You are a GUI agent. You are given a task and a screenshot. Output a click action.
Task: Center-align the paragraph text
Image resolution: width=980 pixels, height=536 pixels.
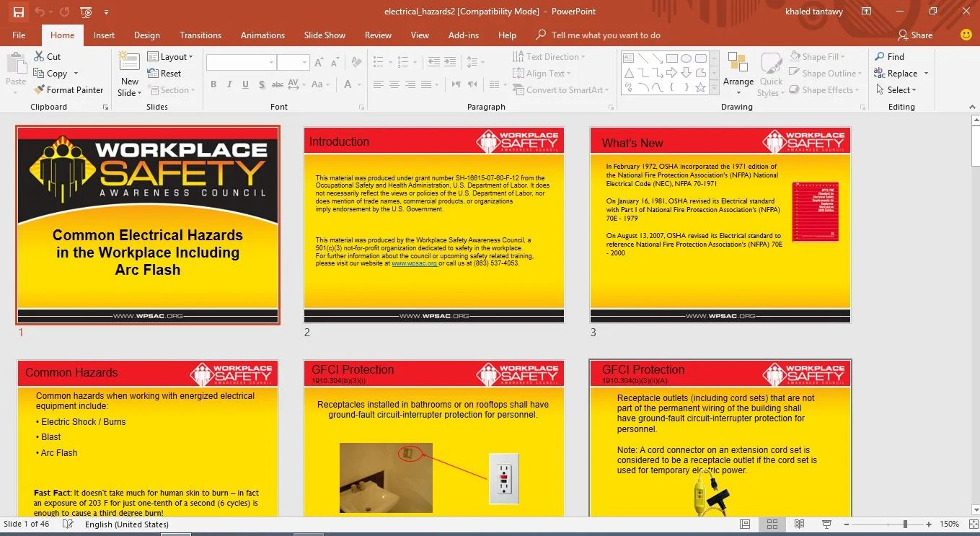pos(394,84)
